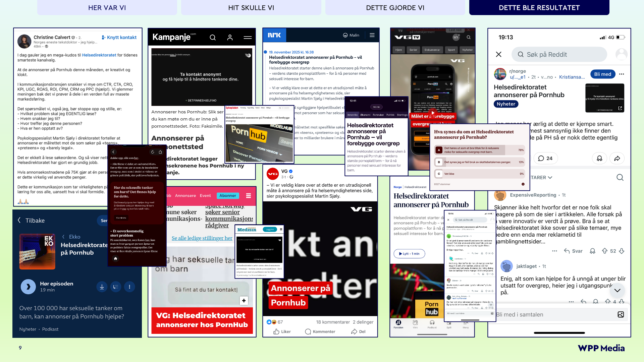644x362 pixels.
Task: Open the Malin user account in NRK
Action: (x=351, y=35)
